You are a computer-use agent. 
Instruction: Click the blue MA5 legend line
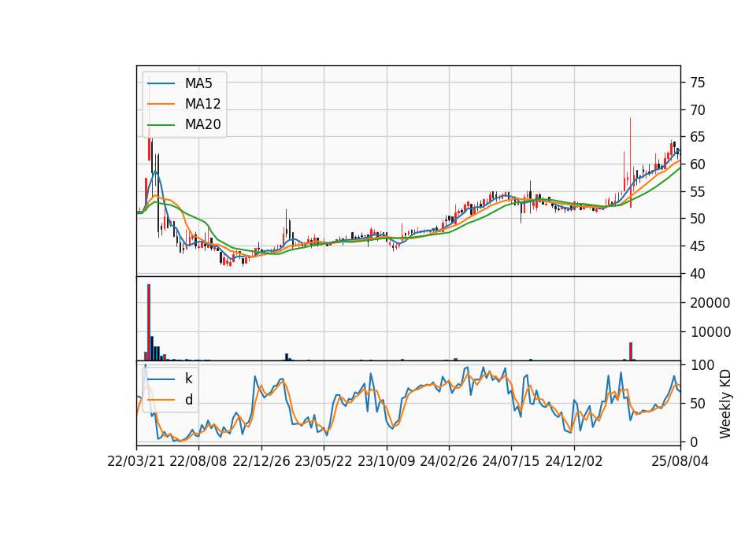[x=161, y=83]
